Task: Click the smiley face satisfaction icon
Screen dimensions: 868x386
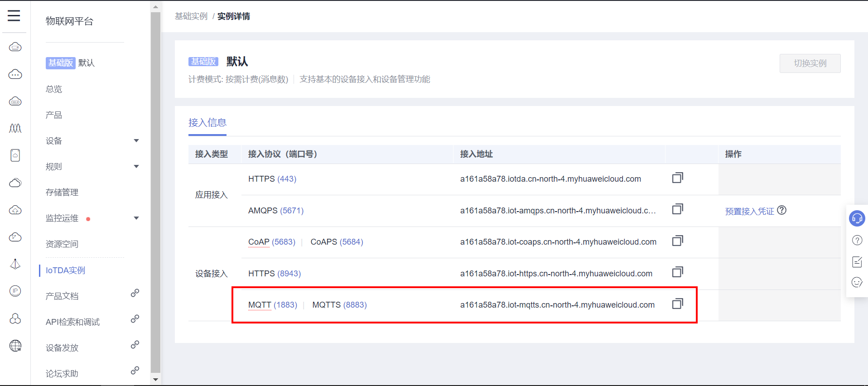Action: tap(857, 282)
